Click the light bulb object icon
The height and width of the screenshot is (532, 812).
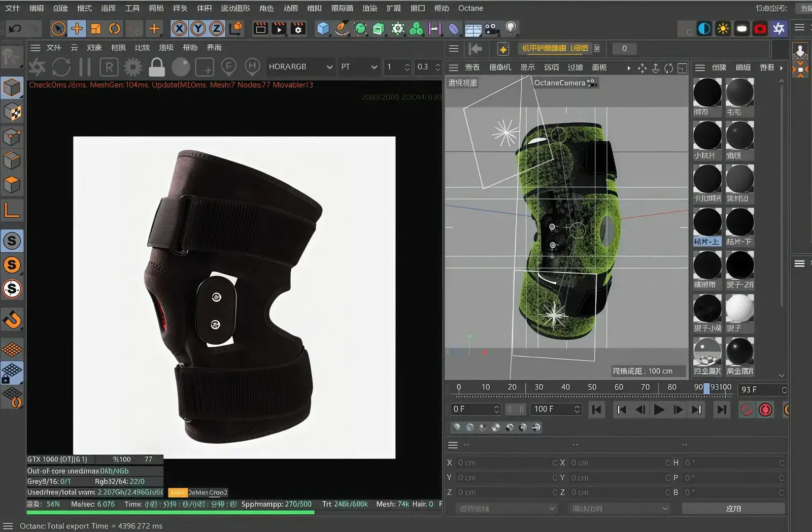(x=511, y=28)
